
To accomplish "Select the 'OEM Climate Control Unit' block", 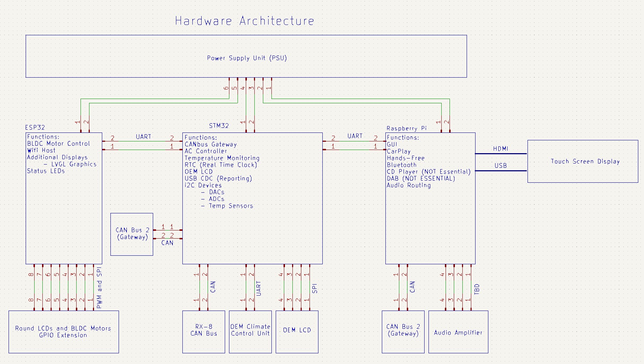I will pos(250,332).
